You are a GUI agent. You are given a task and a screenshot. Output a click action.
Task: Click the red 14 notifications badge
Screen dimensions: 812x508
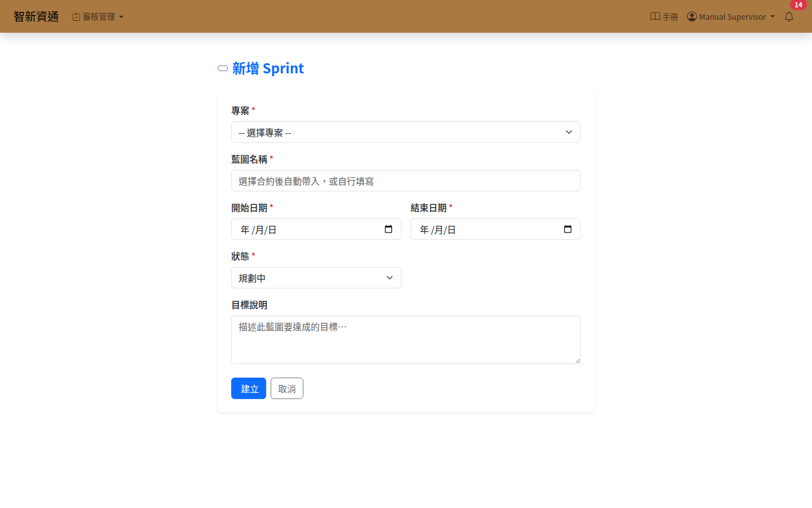click(x=798, y=5)
